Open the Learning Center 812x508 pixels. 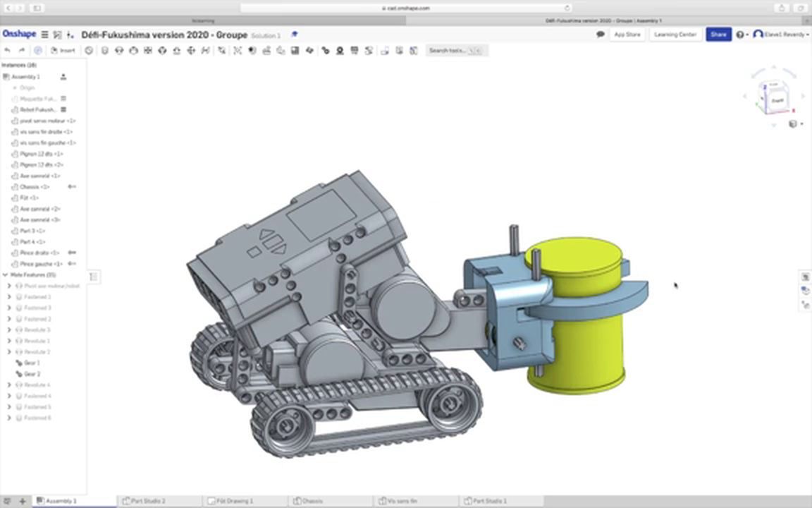(675, 35)
